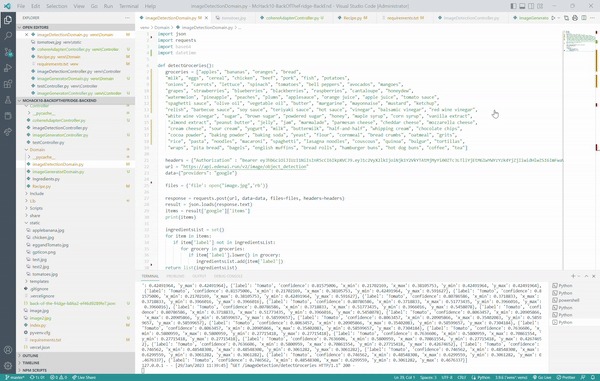600x381 pixels.
Task: Open the Selection menu
Action: pos(57,6)
